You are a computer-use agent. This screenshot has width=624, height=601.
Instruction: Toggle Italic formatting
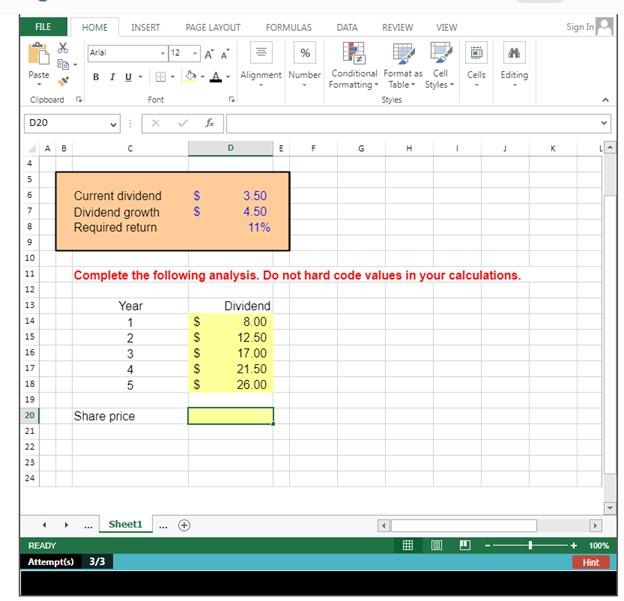pyautogui.click(x=112, y=77)
